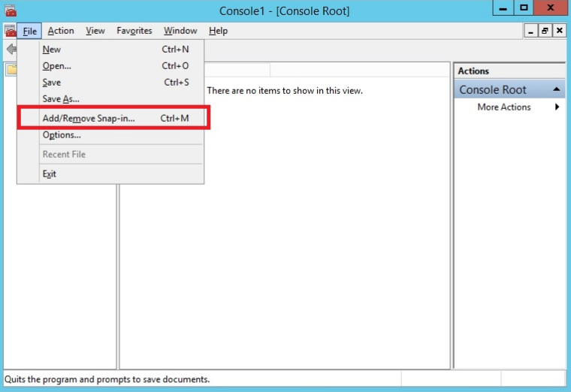Click More Actions in the Actions pane
This screenshot has height=392, width=571.
point(503,107)
